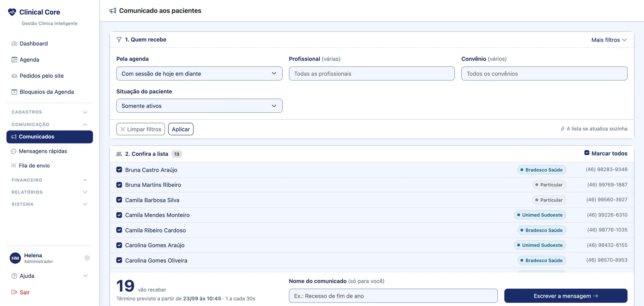Open settings with the gear icon beside Helena

click(87, 258)
